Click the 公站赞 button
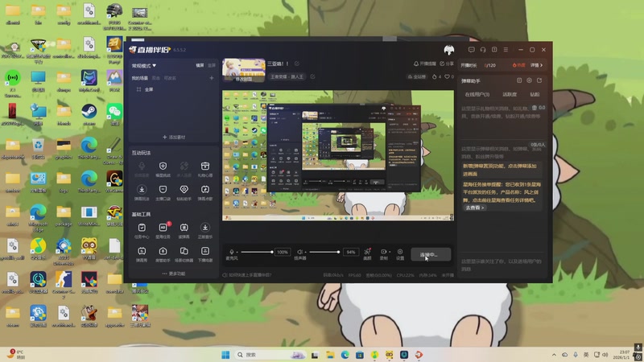Viewport: 644px width, 362px height. click(x=416, y=76)
